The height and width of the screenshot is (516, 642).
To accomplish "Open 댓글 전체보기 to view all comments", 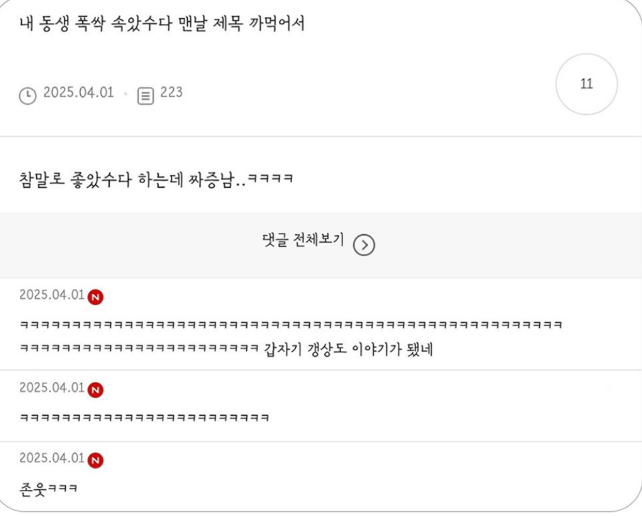I will [x=303, y=240].
